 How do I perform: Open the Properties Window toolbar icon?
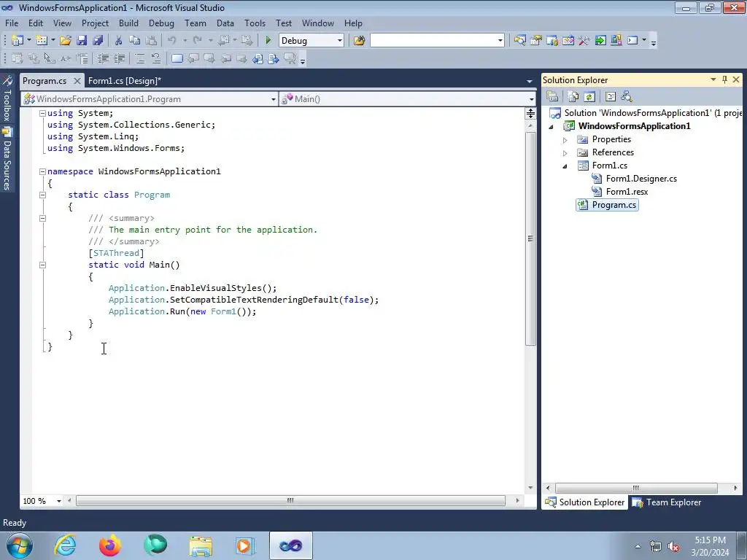536,41
